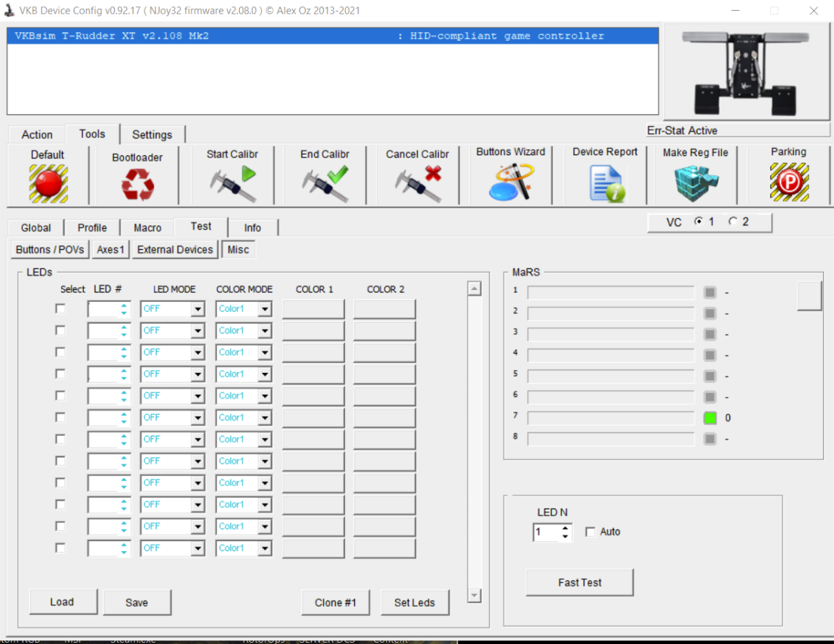This screenshot has height=644, width=834.
Task: Click the VKB joystick icon in title bar
Action: [9, 10]
